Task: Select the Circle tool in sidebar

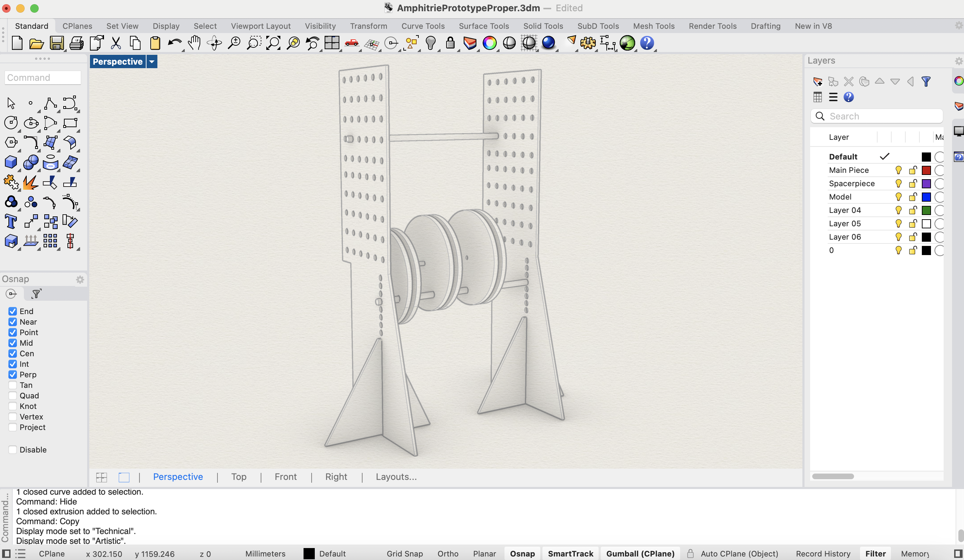Action: click(x=11, y=123)
